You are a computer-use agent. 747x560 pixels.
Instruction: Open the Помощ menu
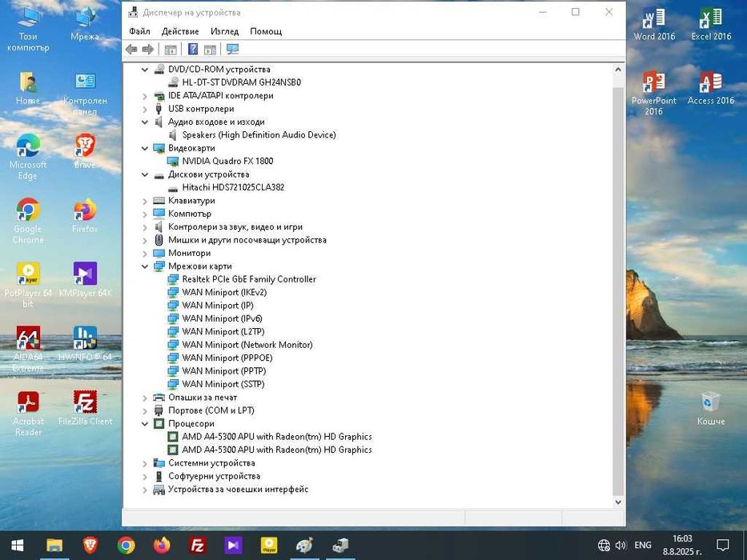point(266,31)
